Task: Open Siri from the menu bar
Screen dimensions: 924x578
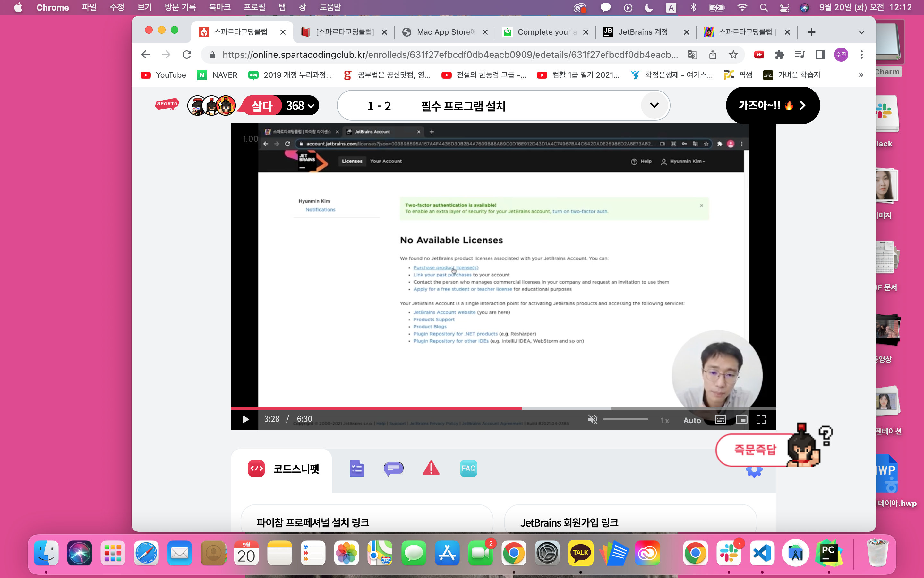Action: [805, 8]
